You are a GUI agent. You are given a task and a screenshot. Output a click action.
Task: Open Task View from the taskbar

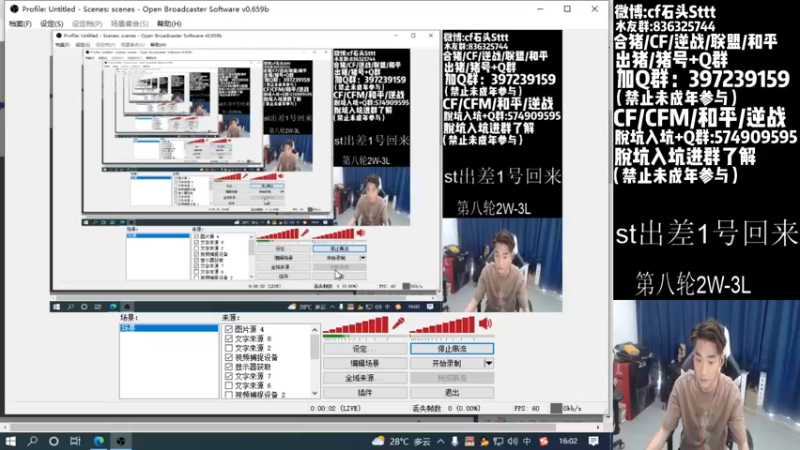76,441
